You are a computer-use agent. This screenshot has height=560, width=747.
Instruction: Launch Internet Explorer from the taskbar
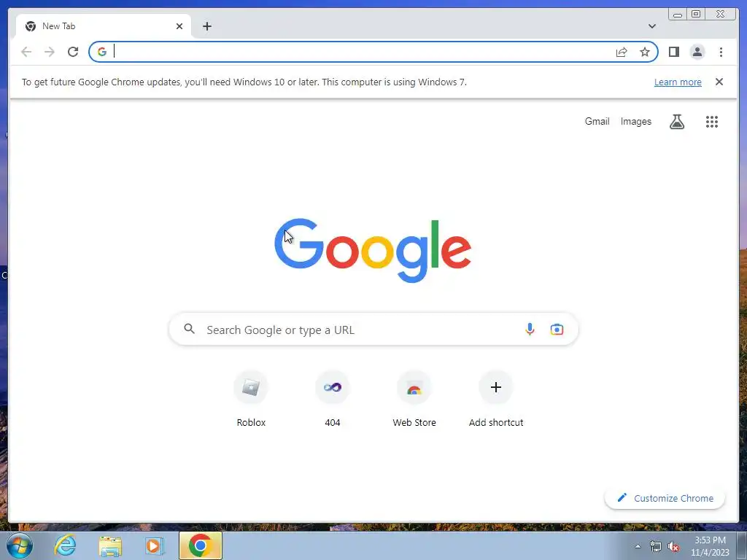(65, 545)
